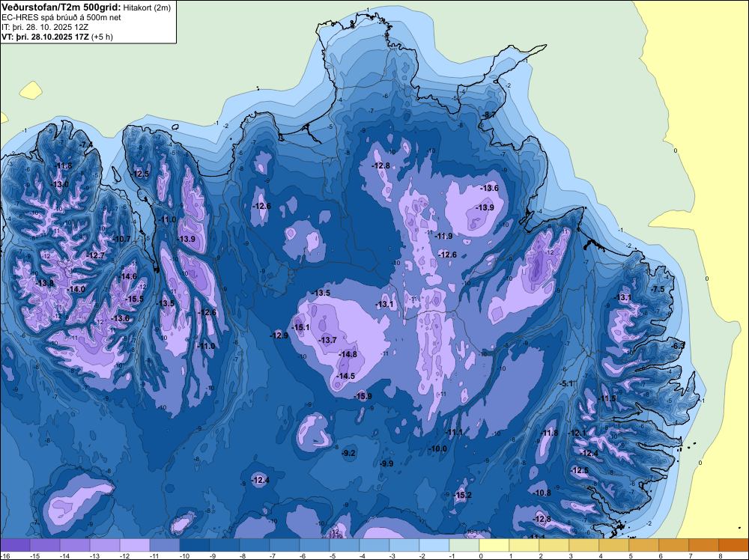Click the -7.4 temperature value
Screen dimensions: 749x560
pyautogui.click(x=86, y=144)
